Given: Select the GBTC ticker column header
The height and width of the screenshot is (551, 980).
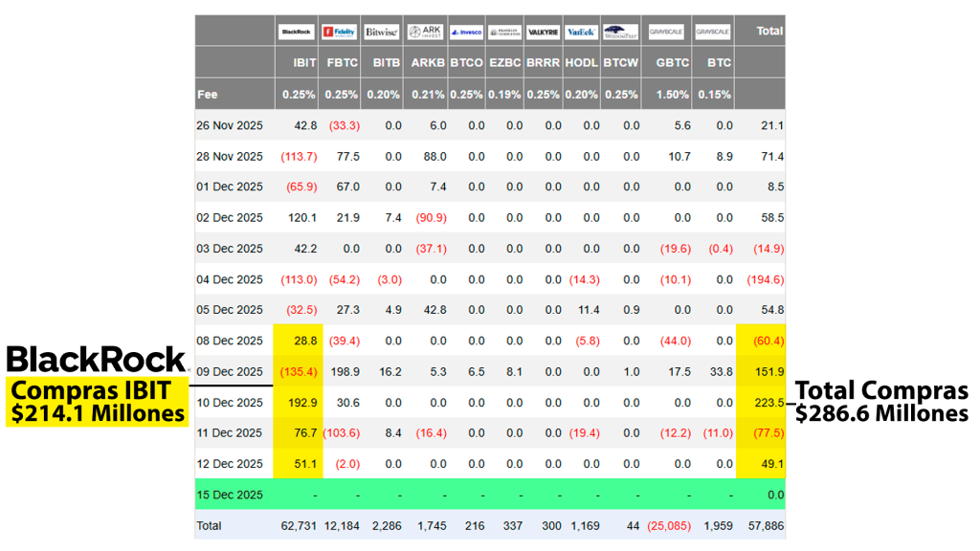Looking at the screenshot, I should click(674, 63).
